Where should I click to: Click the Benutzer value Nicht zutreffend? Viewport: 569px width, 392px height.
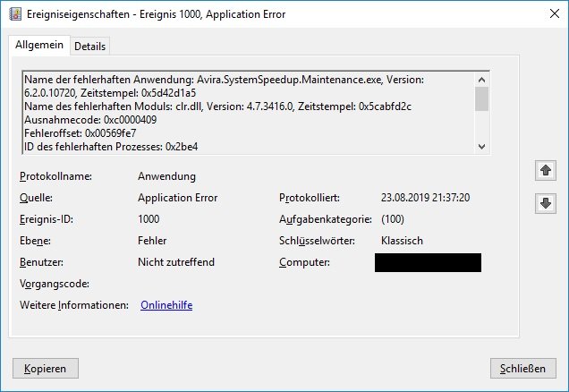click(176, 262)
